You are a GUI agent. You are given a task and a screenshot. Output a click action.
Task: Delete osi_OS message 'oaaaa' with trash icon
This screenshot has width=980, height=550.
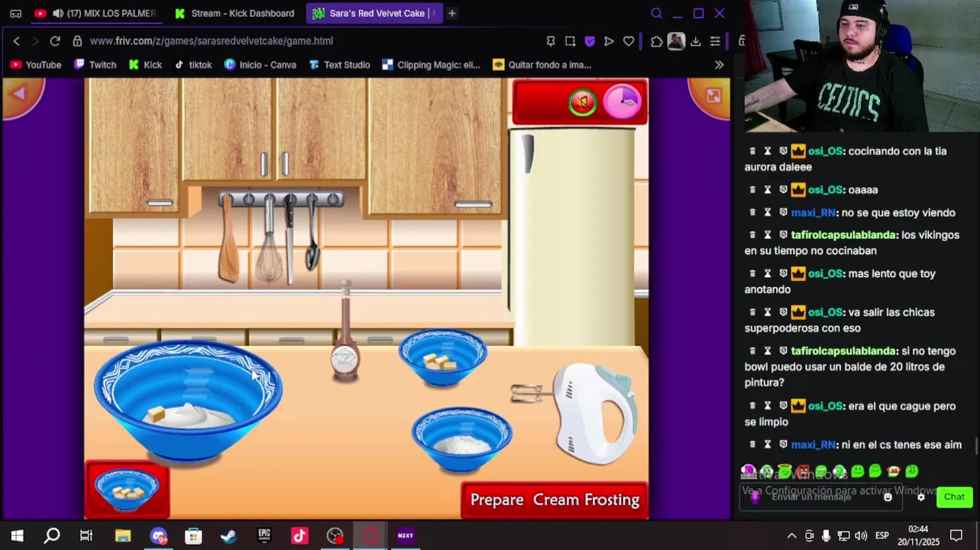coord(752,189)
